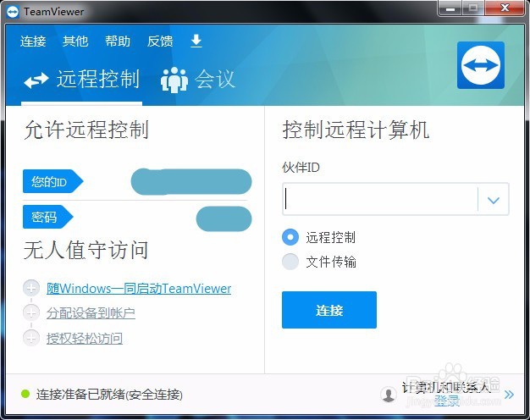Select the 文件传输 radio button
This screenshot has width=530, height=420.
click(290, 262)
